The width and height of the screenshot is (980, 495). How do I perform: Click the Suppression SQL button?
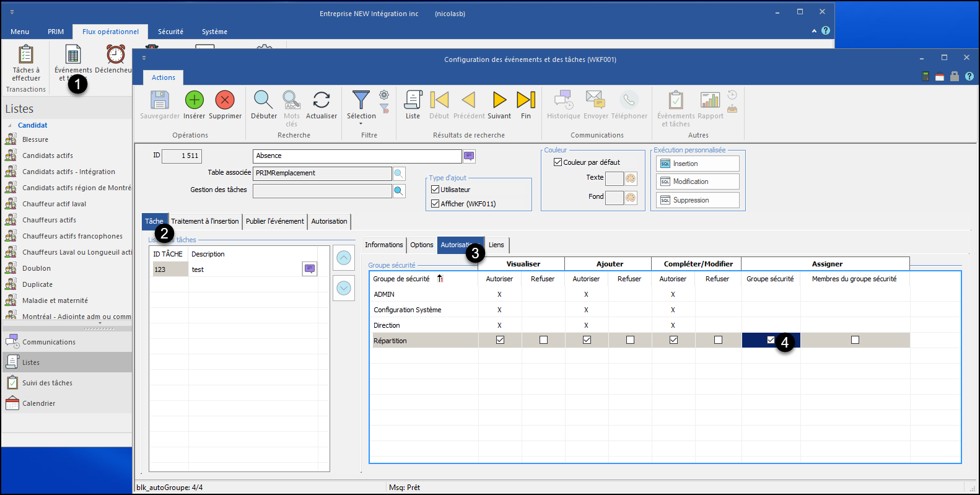coord(698,200)
